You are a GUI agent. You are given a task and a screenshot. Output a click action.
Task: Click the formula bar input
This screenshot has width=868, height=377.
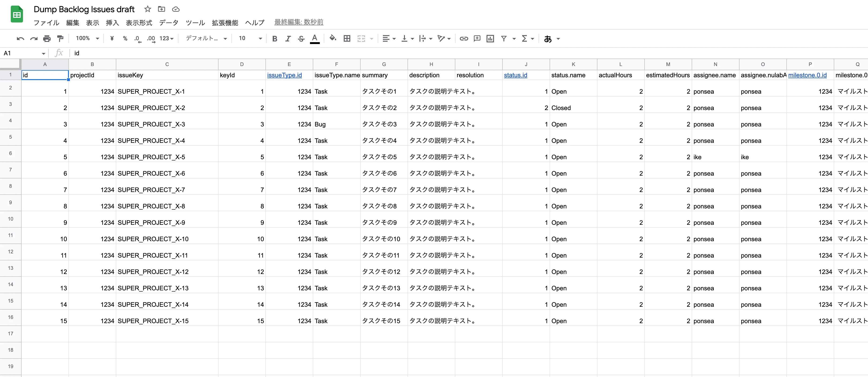[x=468, y=53]
